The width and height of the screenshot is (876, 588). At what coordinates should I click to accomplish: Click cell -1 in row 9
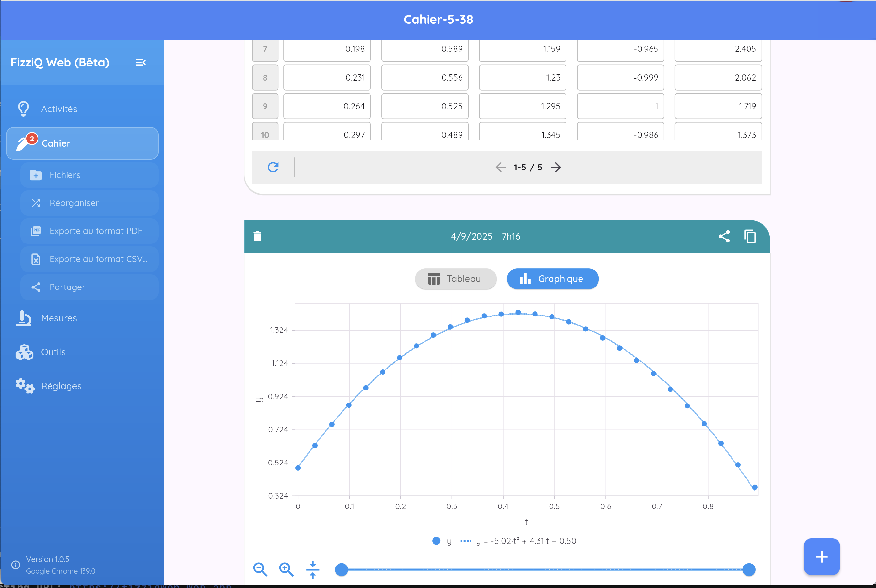(621, 106)
